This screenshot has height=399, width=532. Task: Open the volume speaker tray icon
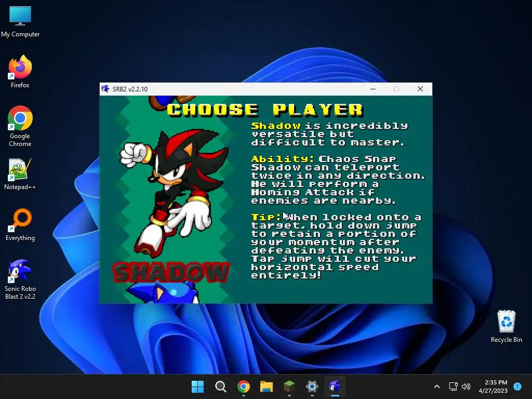click(466, 387)
